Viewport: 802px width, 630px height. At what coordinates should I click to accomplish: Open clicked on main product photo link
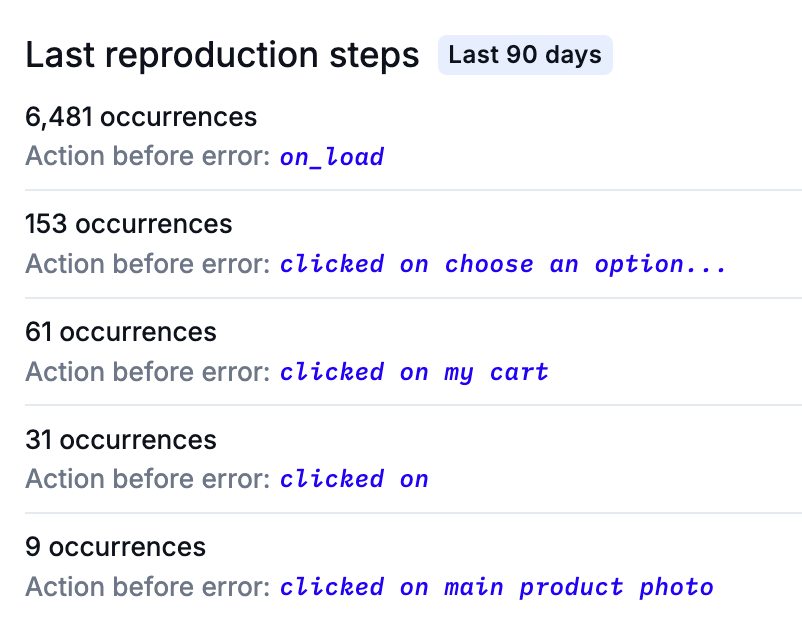(497, 587)
